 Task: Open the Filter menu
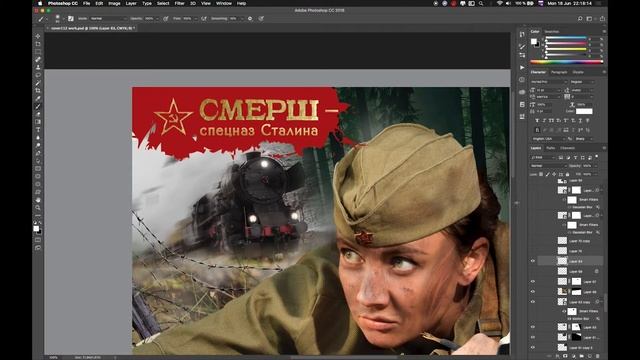pos(180,3)
